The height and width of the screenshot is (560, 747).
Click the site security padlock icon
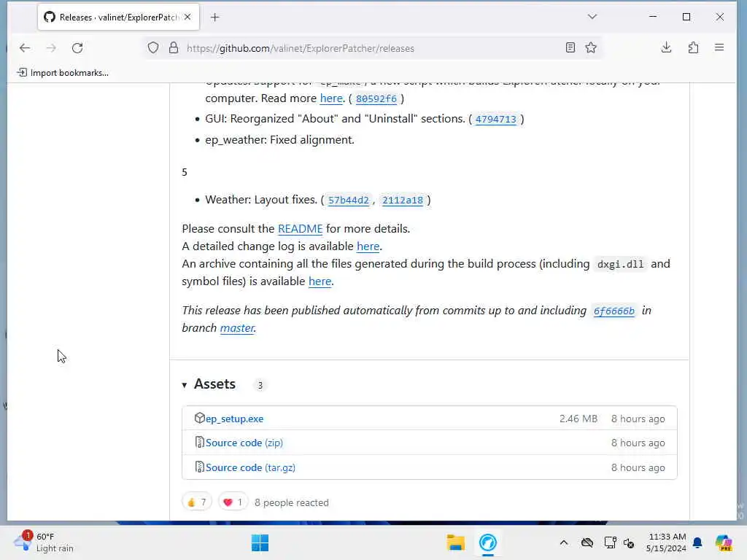(x=174, y=47)
